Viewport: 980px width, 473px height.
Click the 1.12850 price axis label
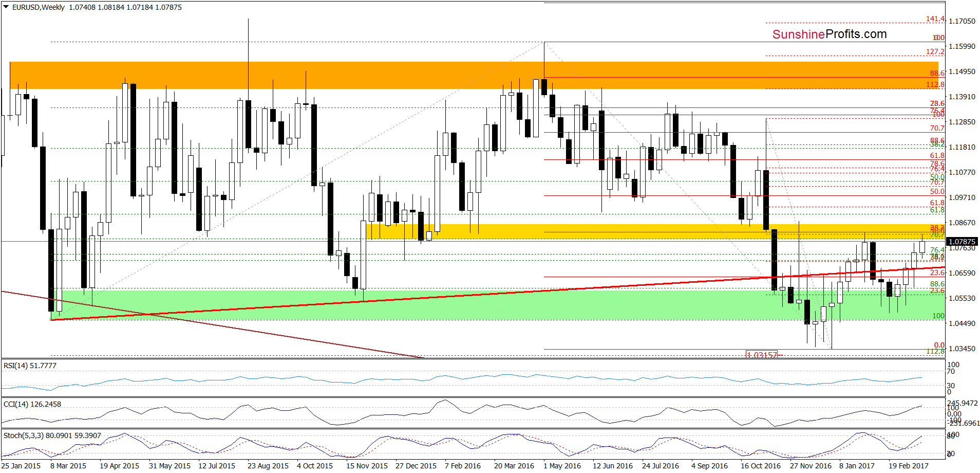(x=962, y=122)
